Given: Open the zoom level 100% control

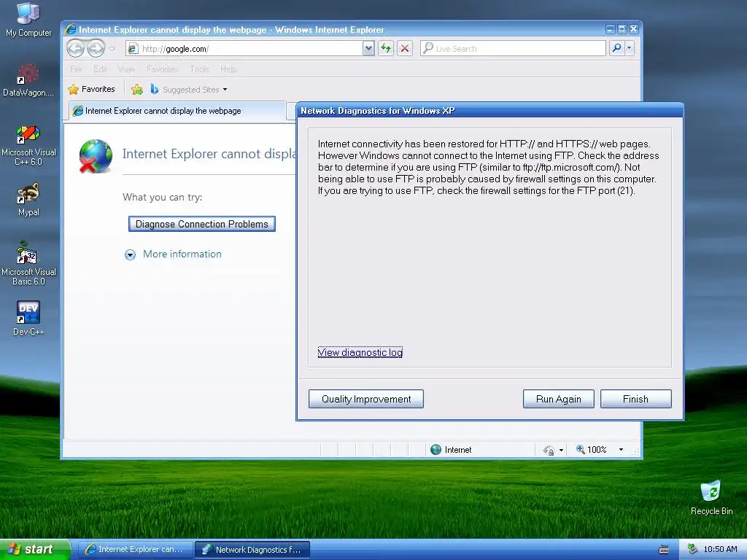Looking at the screenshot, I should pyautogui.click(x=591, y=449).
